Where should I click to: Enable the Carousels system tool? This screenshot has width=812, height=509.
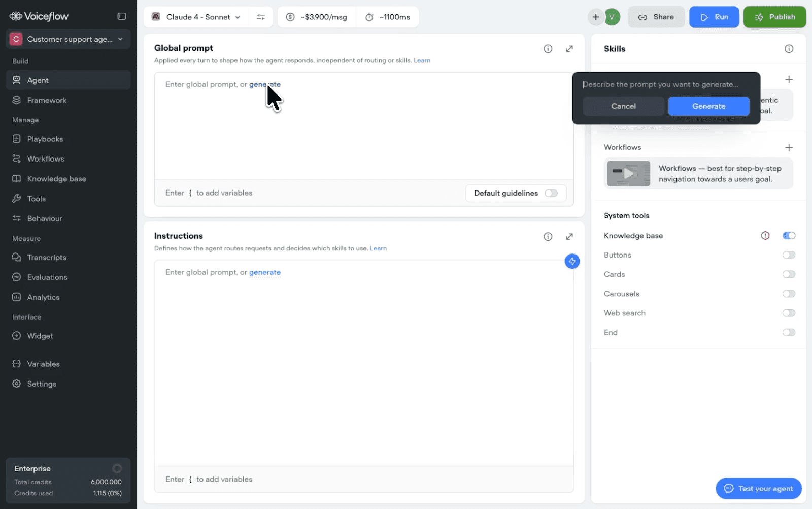[789, 294]
